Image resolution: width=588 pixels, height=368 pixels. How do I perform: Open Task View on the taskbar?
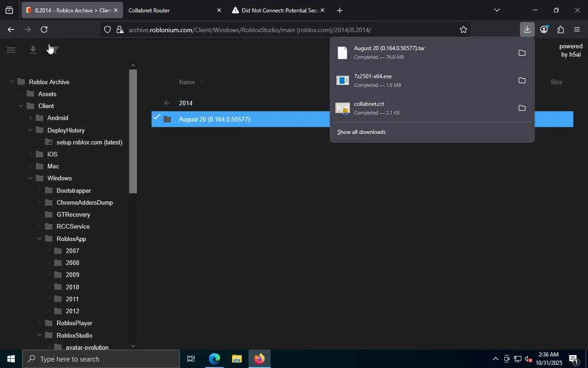coord(191,359)
